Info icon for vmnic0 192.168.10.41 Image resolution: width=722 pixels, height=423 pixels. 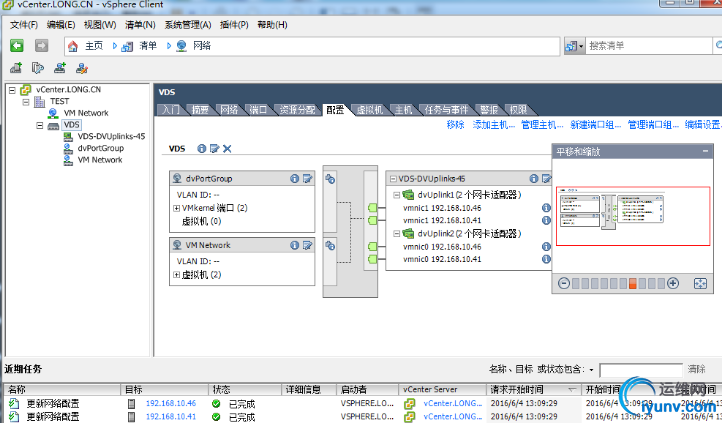pyautogui.click(x=546, y=259)
